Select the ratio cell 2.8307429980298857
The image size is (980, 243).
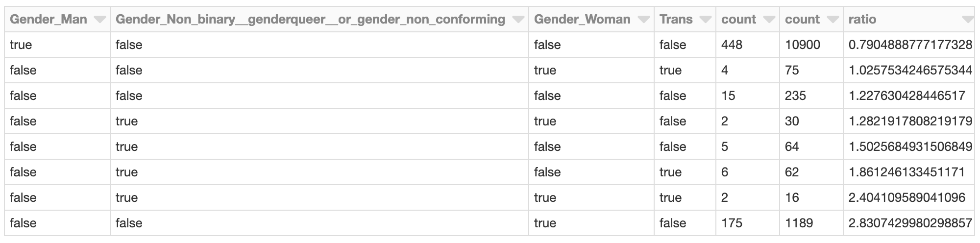(910, 223)
